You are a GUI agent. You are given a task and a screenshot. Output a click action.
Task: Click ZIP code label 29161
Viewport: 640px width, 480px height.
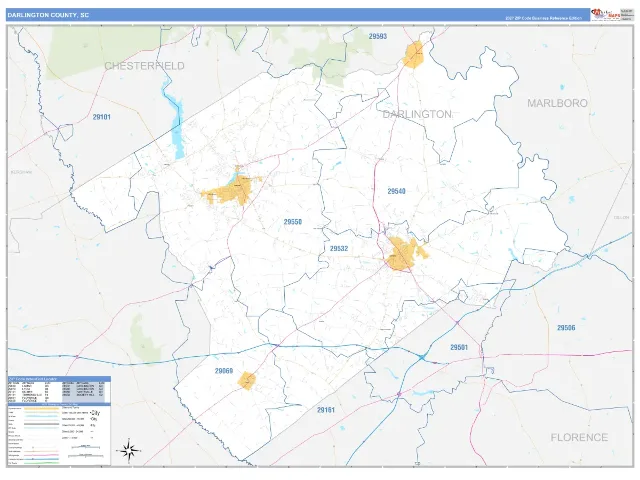[326, 410]
